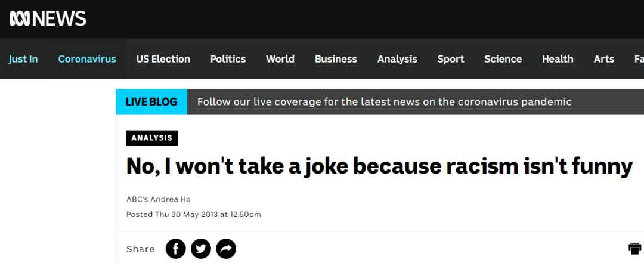Select Politics in the navigation bar
The width and height of the screenshot is (644, 263).
(228, 59)
